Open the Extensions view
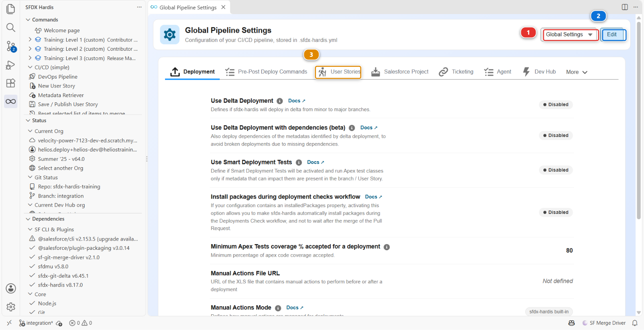The height and width of the screenshot is (330, 644). [11, 83]
